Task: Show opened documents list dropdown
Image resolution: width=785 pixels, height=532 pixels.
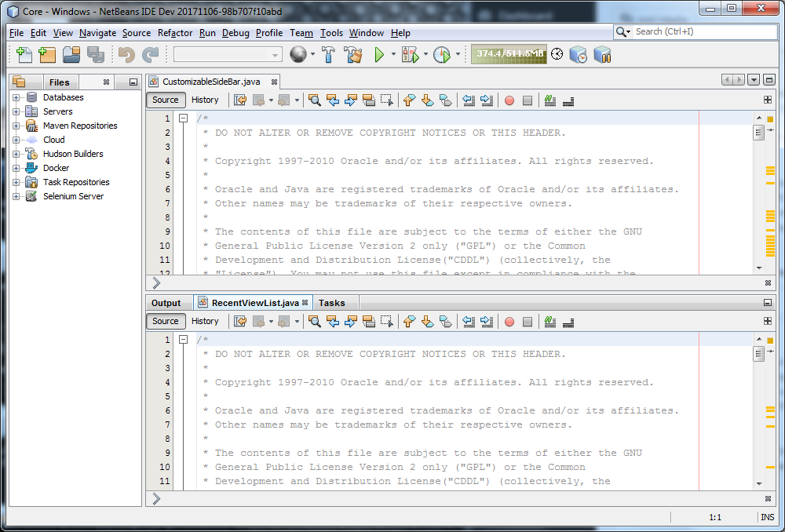Action: tap(754, 79)
